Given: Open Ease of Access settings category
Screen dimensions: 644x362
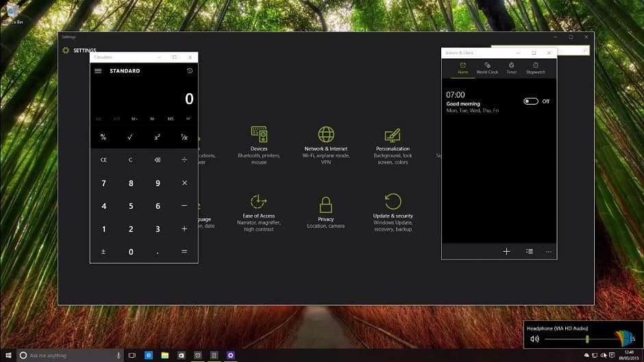Looking at the screenshot, I should 259,213.
